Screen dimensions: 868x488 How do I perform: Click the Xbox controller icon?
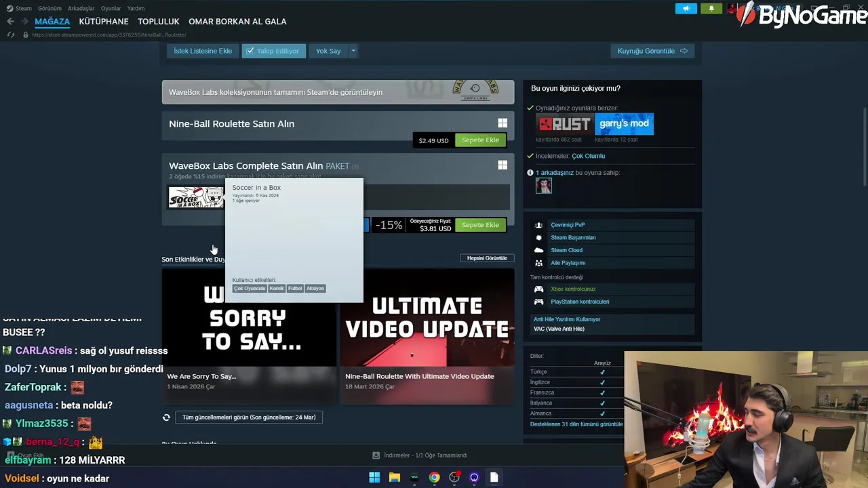[x=538, y=289]
